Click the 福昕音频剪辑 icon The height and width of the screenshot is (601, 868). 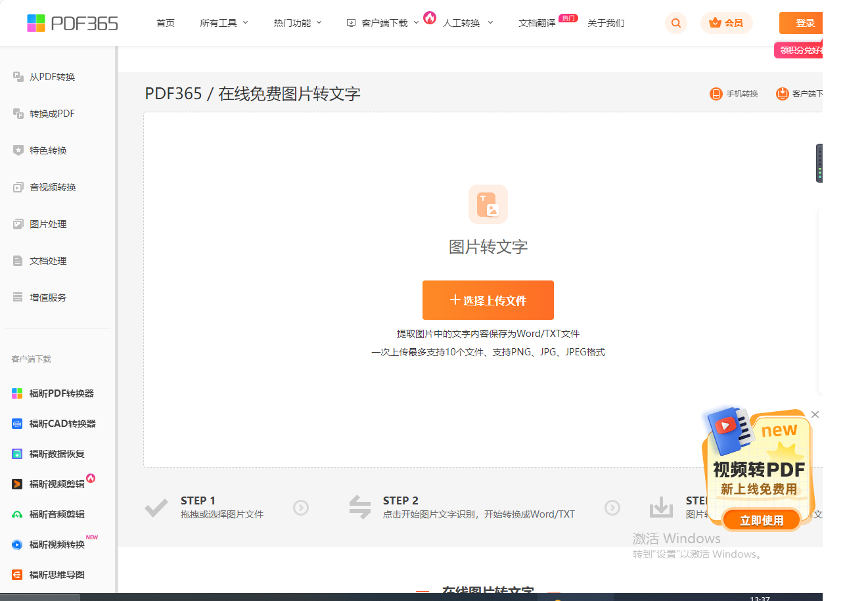(17, 514)
